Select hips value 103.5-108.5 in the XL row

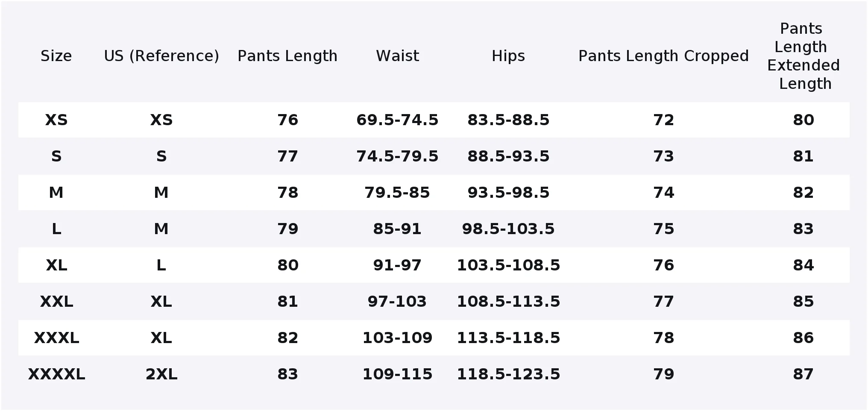tap(508, 265)
